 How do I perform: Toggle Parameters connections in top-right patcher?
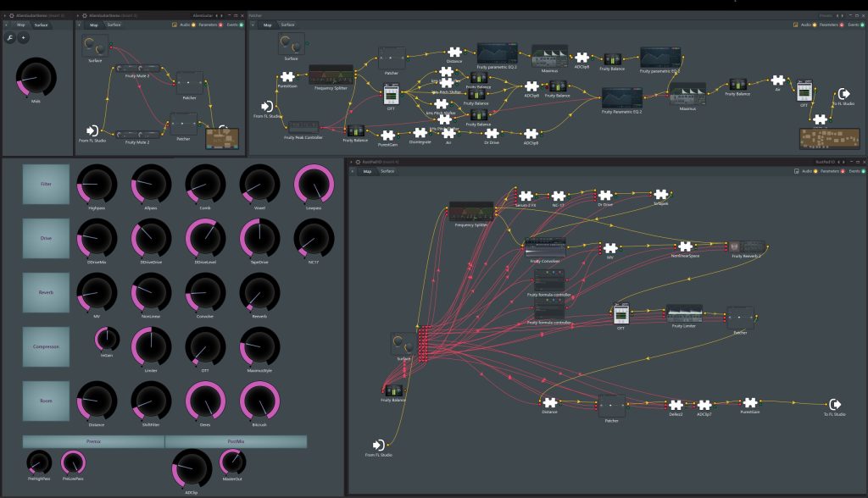pos(831,25)
